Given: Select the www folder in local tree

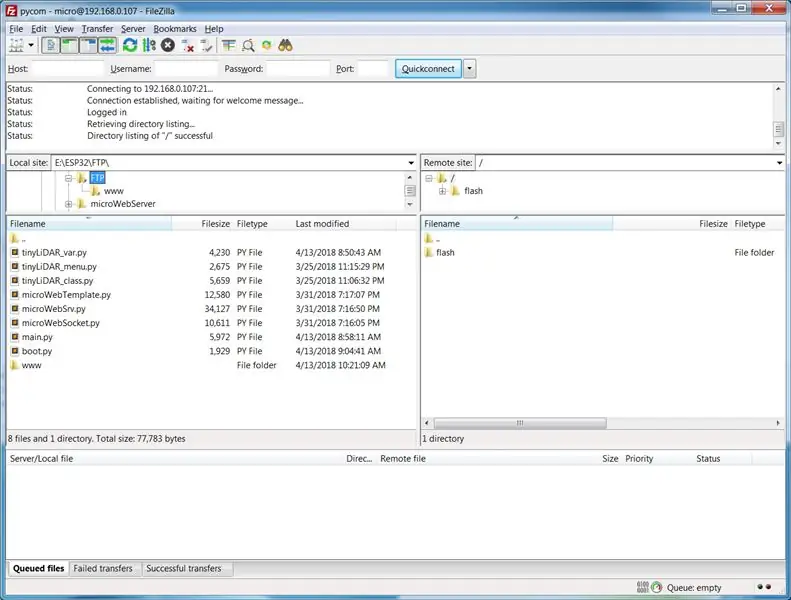Looking at the screenshot, I should (114, 191).
